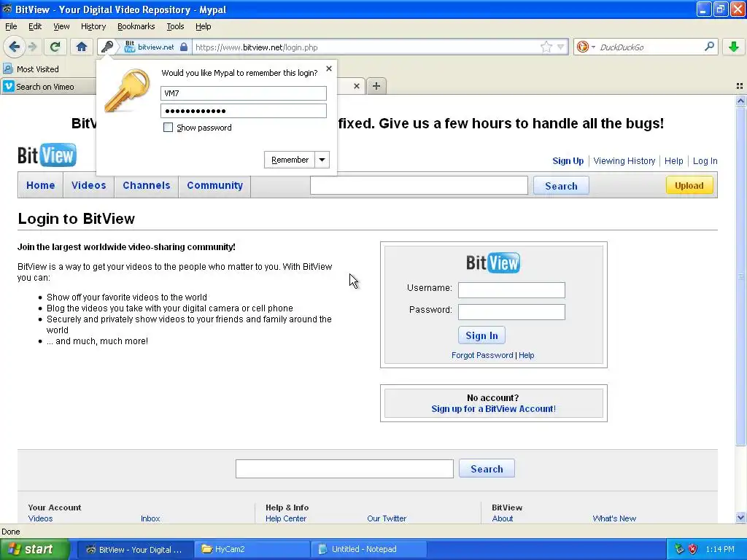The height and width of the screenshot is (560, 747).
Task: Open a new tab with plus button
Action: click(x=376, y=86)
